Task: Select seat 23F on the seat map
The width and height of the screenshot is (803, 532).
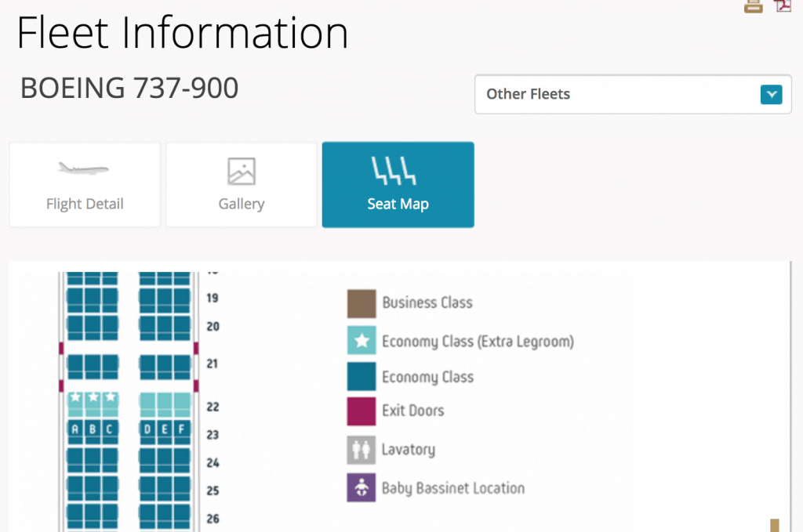Action: tap(182, 429)
